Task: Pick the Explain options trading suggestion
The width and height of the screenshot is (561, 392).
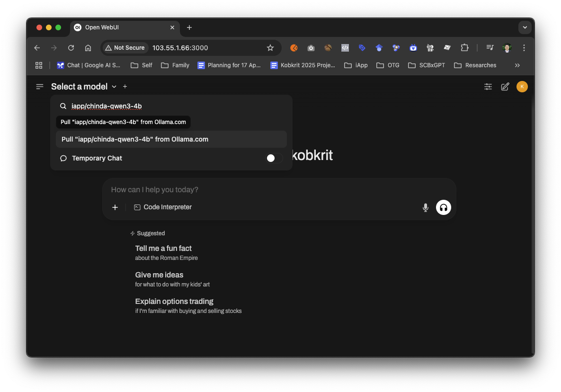Action: pyautogui.click(x=174, y=302)
